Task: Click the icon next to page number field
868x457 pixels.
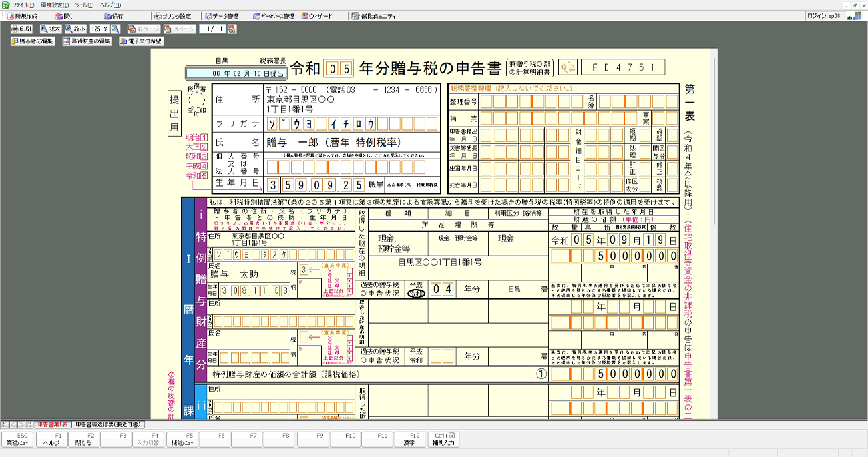Action: [232, 29]
